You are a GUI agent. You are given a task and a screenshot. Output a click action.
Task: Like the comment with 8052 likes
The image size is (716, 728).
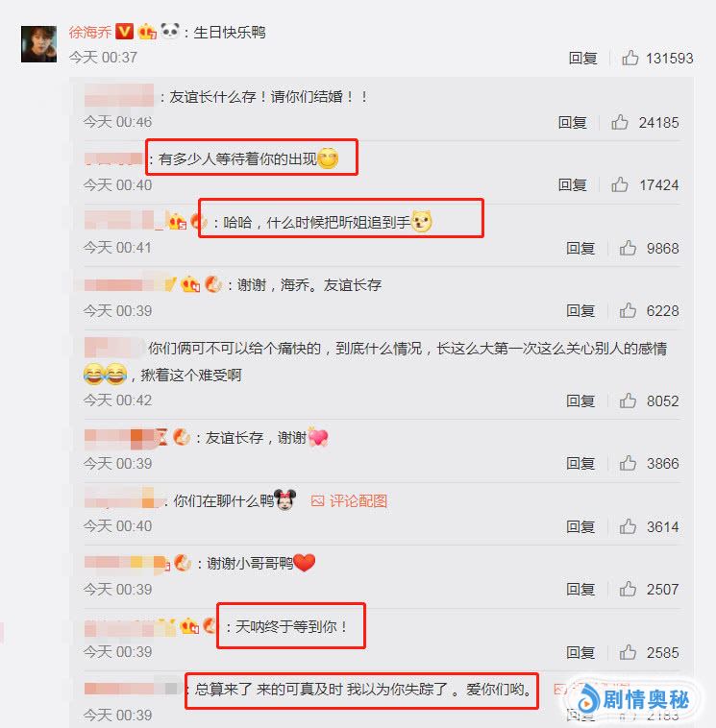(628, 400)
